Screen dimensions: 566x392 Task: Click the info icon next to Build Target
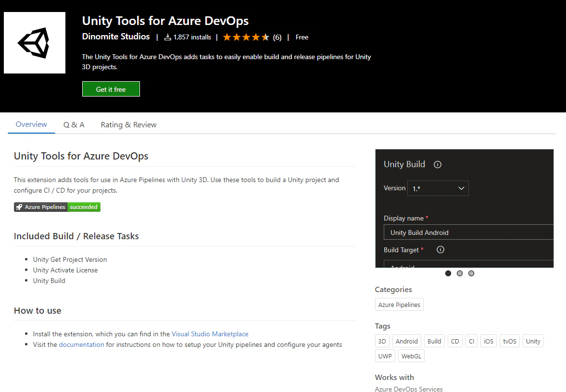click(x=440, y=249)
